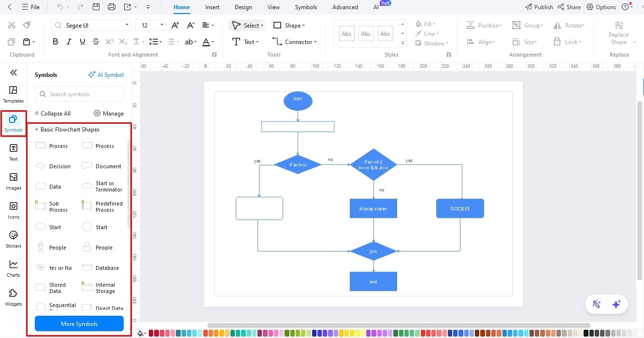Open the Paste options dropdown
This screenshot has width=644, height=338.
coord(33,42)
